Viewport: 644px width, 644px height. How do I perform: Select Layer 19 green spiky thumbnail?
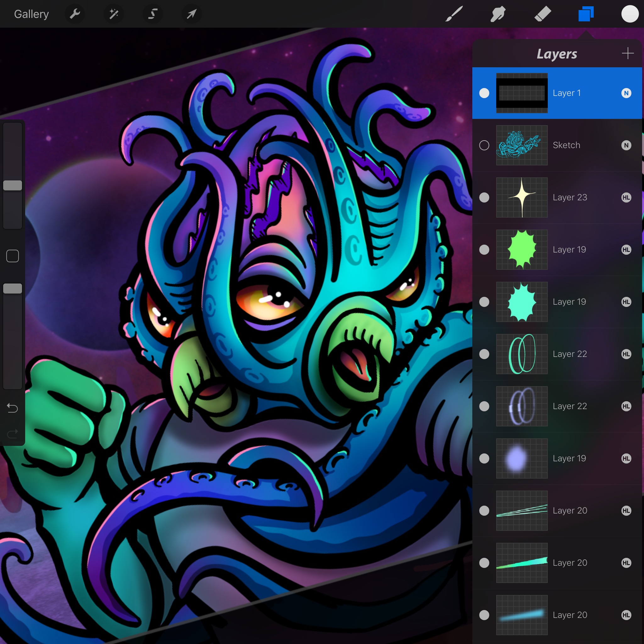522,249
